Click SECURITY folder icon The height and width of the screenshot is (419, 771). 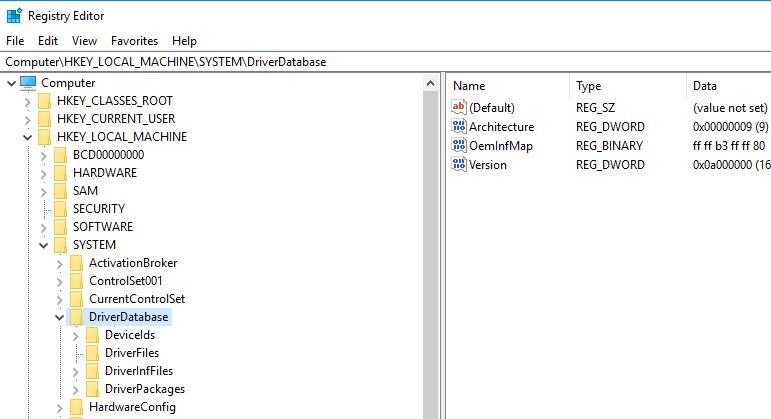(60, 209)
